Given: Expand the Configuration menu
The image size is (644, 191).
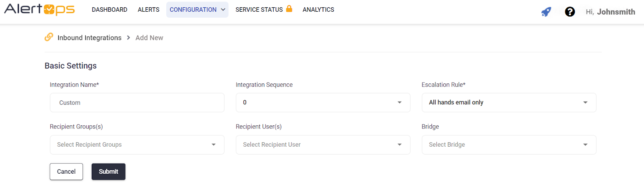Looking at the screenshot, I should tap(197, 10).
